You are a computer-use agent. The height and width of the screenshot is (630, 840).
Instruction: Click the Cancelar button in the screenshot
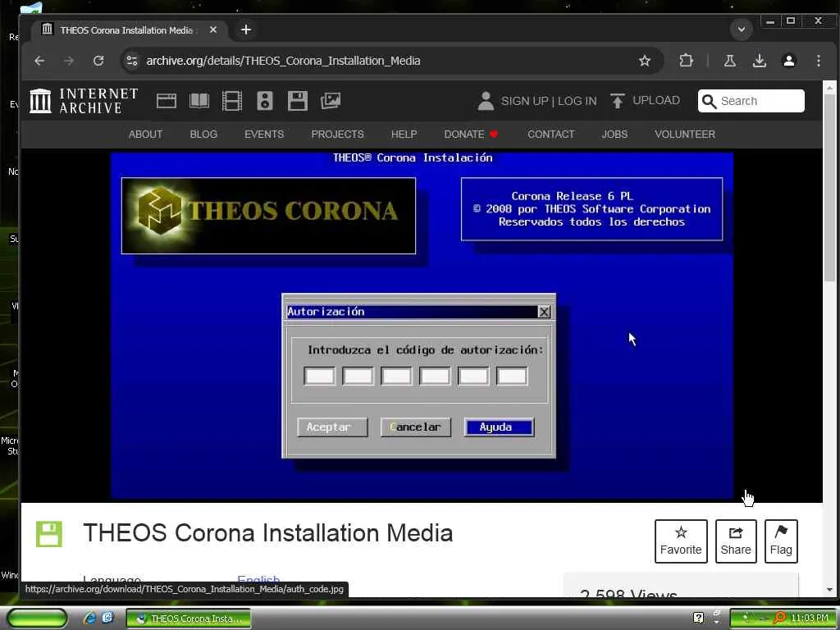(x=416, y=427)
